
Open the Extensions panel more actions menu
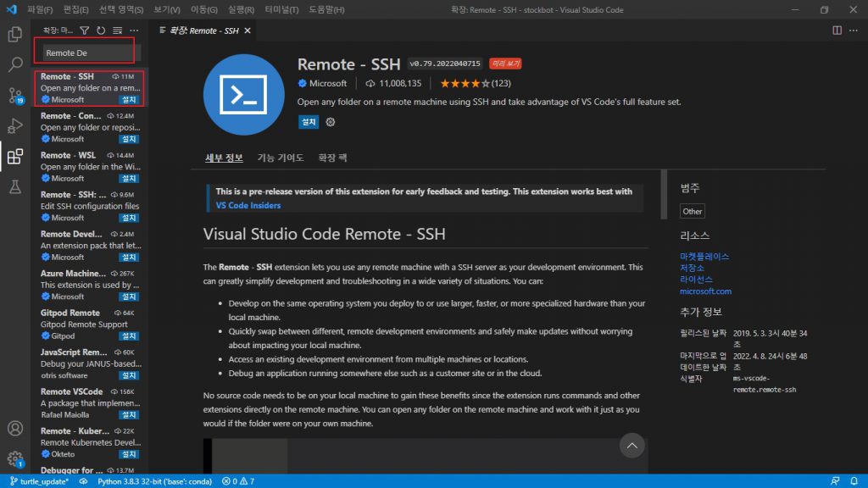coord(134,29)
